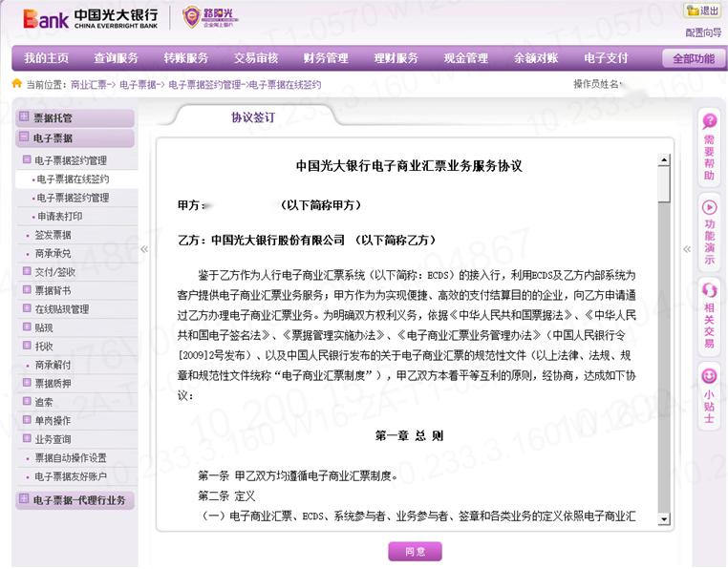Click the agreement scrollbar thumb

pos(664,184)
